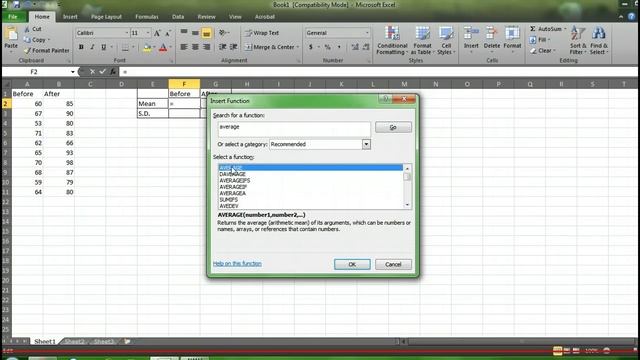Toggle Center horizontal alignment
The image size is (640, 360).
196,47
